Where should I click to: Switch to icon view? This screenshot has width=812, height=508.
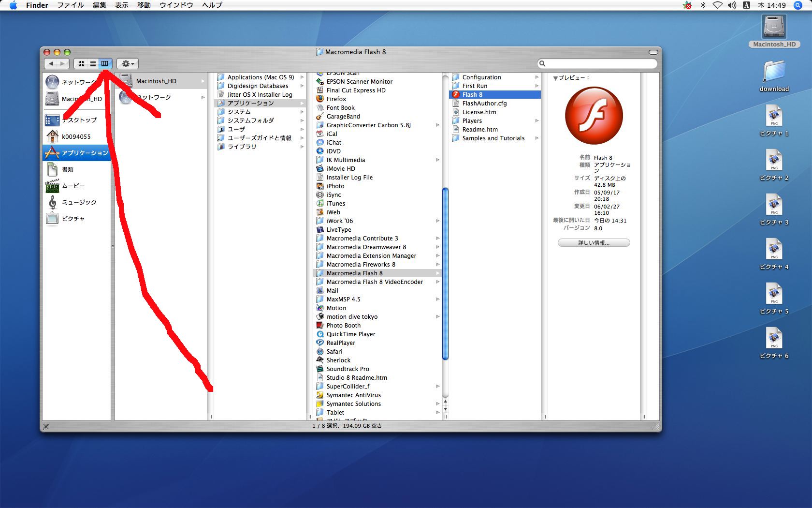coord(81,63)
